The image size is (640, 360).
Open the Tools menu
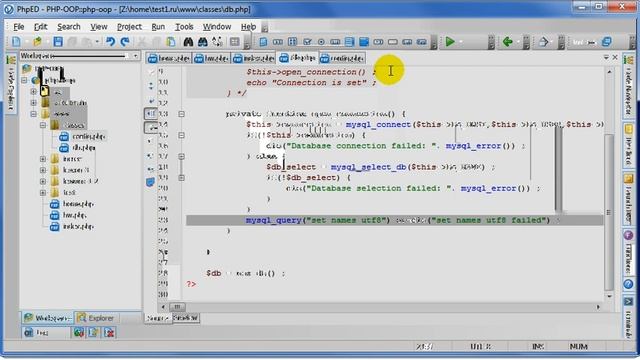pos(184,27)
